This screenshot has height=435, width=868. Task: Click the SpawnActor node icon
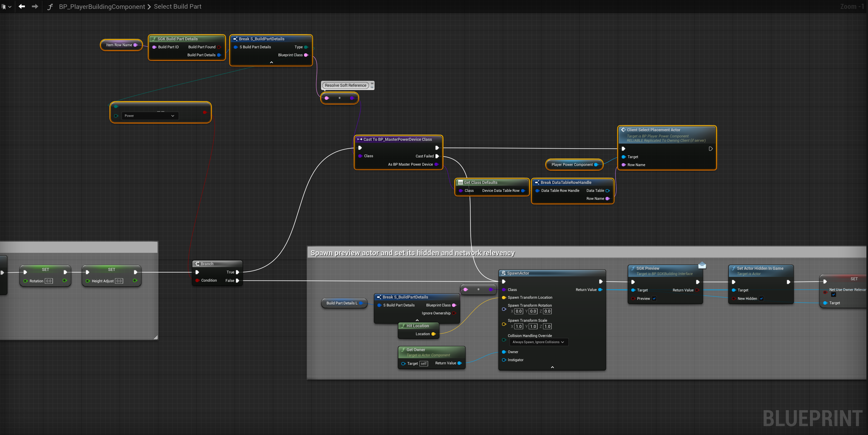[x=503, y=273]
